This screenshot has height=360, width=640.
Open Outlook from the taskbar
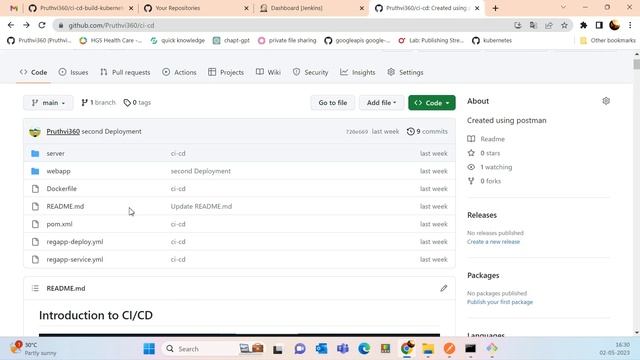[x=321, y=349]
